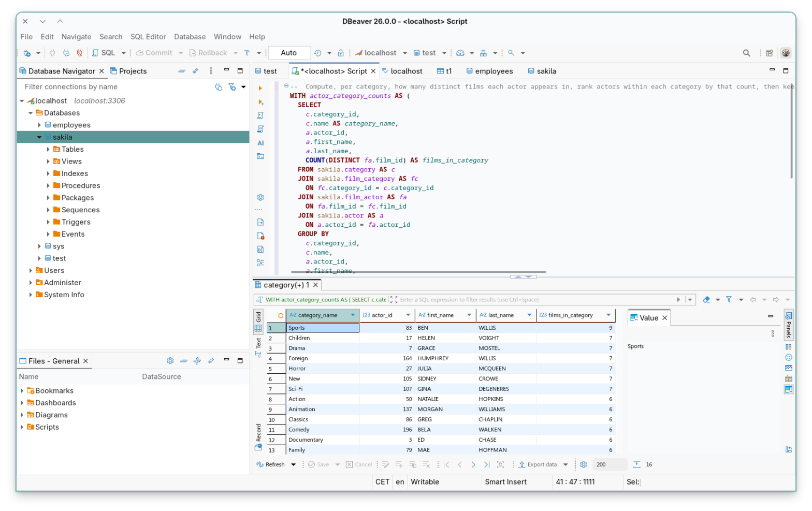Click the user avatar icon in top-right corner
Screen dimensions: 812x511
point(786,53)
